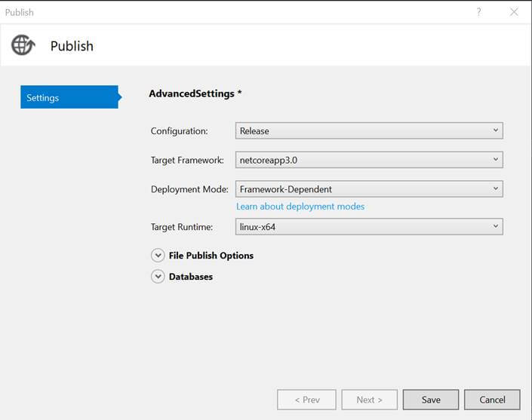This screenshot has width=532, height=420.
Task: Click the help question mark icon
Action: (x=478, y=12)
